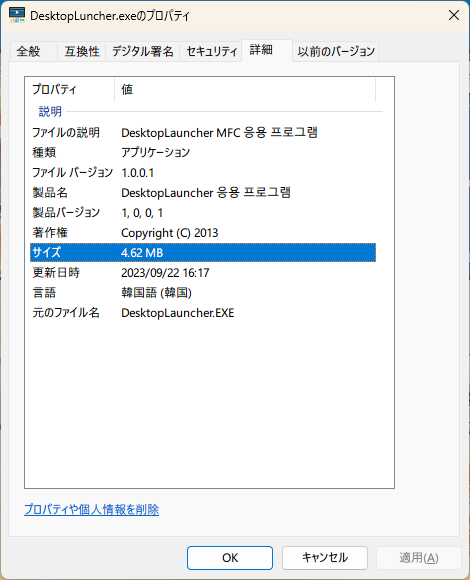Open the 互換性 tab
This screenshot has height=580, width=470.
point(82,51)
